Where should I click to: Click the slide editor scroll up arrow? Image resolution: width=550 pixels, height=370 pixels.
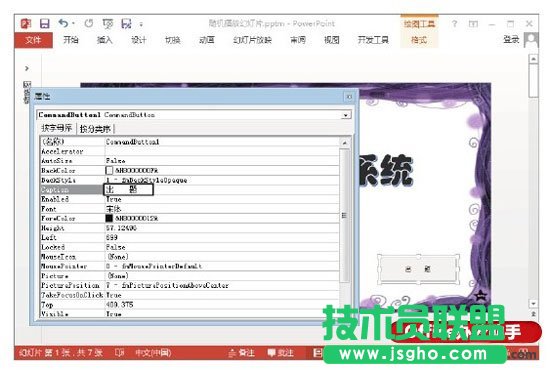[534, 59]
